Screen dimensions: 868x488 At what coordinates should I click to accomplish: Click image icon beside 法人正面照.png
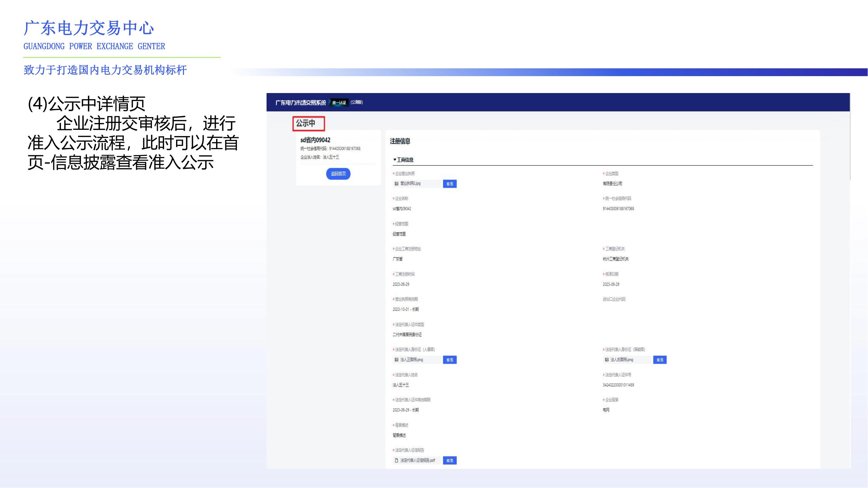pyautogui.click(x=397, y=360)
